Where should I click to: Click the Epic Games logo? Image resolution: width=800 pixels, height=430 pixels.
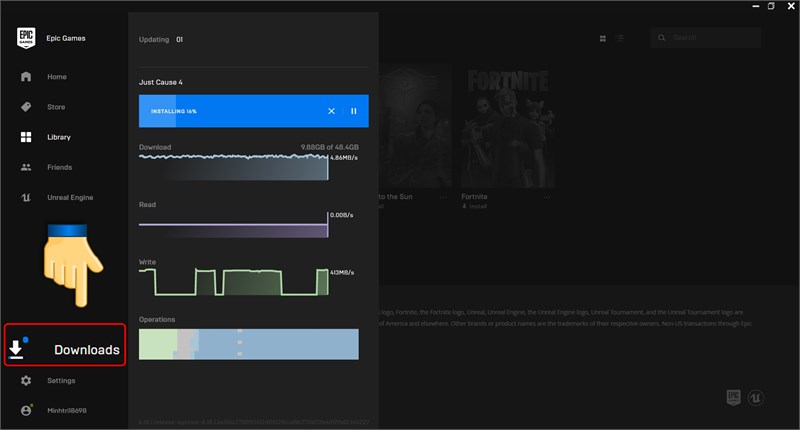[26, 38]
